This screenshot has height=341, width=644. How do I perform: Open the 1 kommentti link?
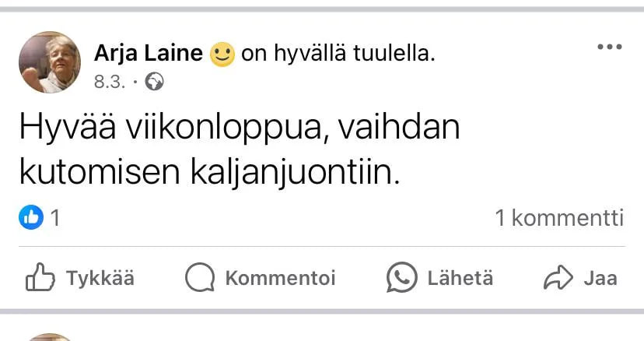(559, 218)
